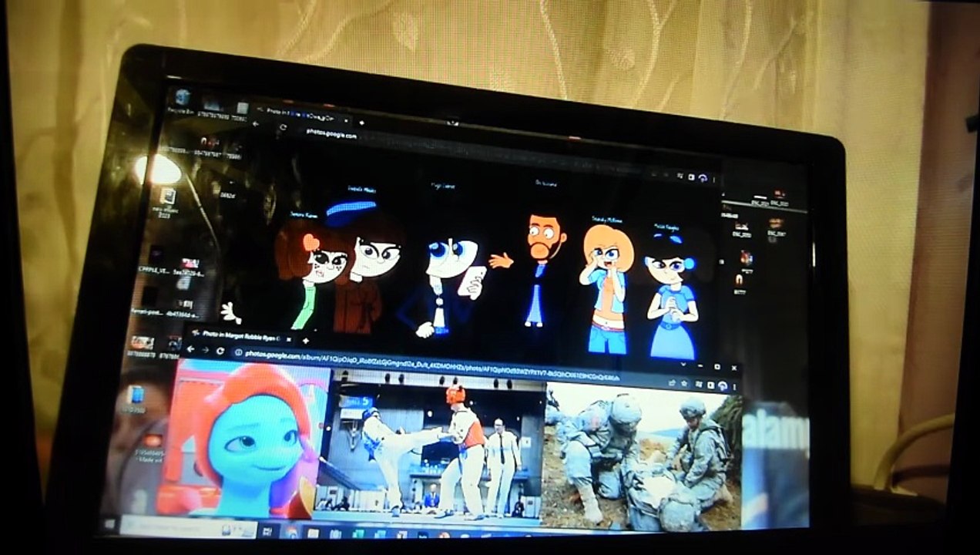The image size is (980, 555).
Task: Go back in rear Chrome window
Action: tap(255, 123)
